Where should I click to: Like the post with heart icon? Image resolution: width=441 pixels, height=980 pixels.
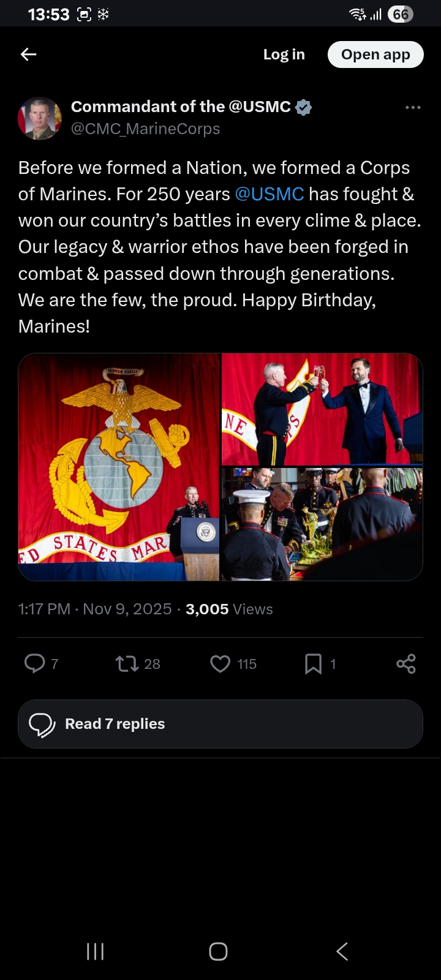(x=220, y=663)
